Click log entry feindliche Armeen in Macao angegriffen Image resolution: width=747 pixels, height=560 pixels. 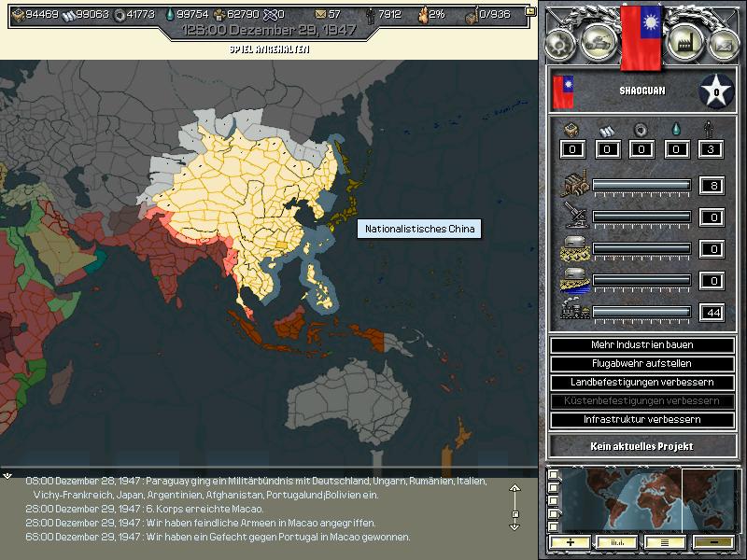click(201, 523)
